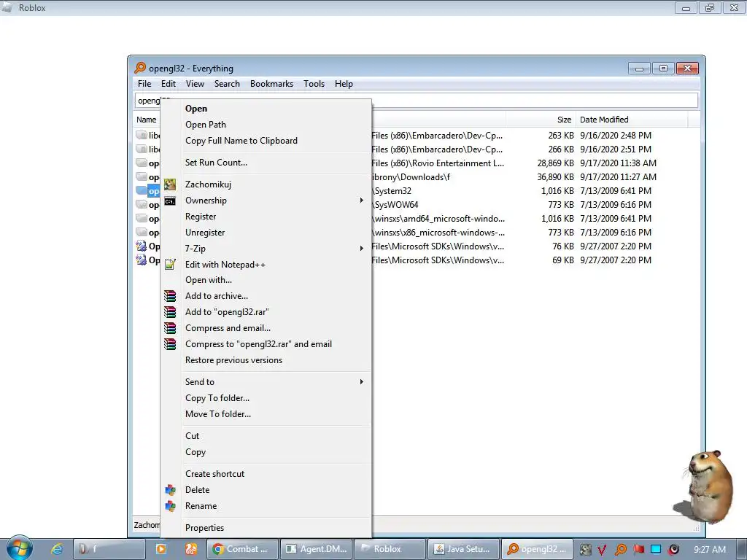Click the file icon of the 263 KB row
The width and height of the screenshot is (747, 560).
pyautogui.click(x=142, y=135)
